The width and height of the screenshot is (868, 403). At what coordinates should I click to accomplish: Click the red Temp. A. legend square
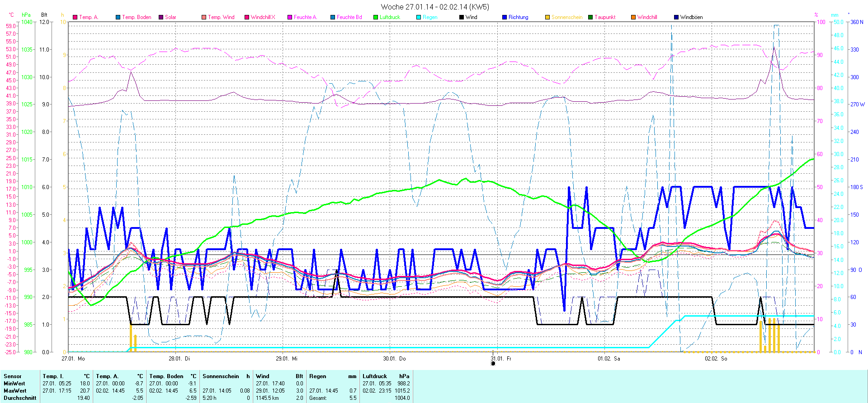coord(75,17)
